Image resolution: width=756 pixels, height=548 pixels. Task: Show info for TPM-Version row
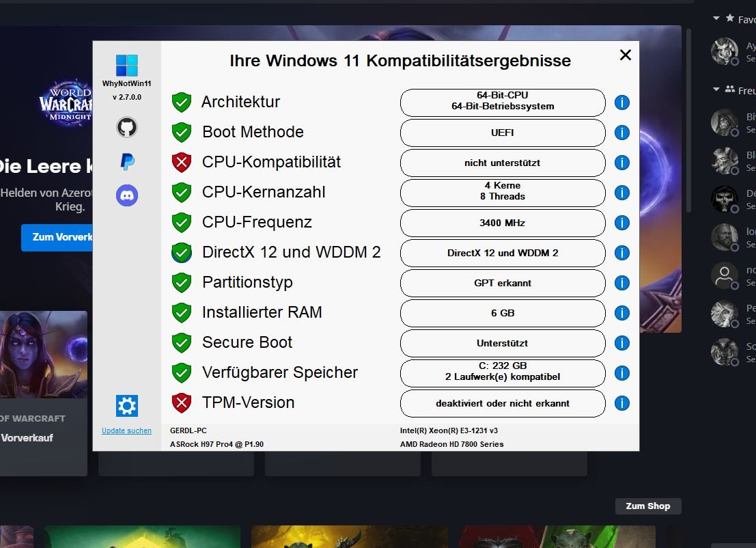click(x=622, y=402)
